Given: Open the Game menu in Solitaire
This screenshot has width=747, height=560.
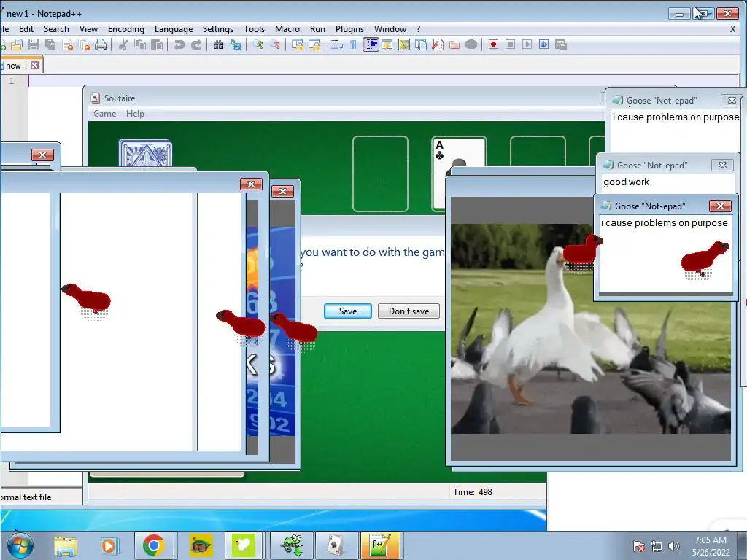Looking at the screenshot, I should pyautogui.click(x=105, y=113).
